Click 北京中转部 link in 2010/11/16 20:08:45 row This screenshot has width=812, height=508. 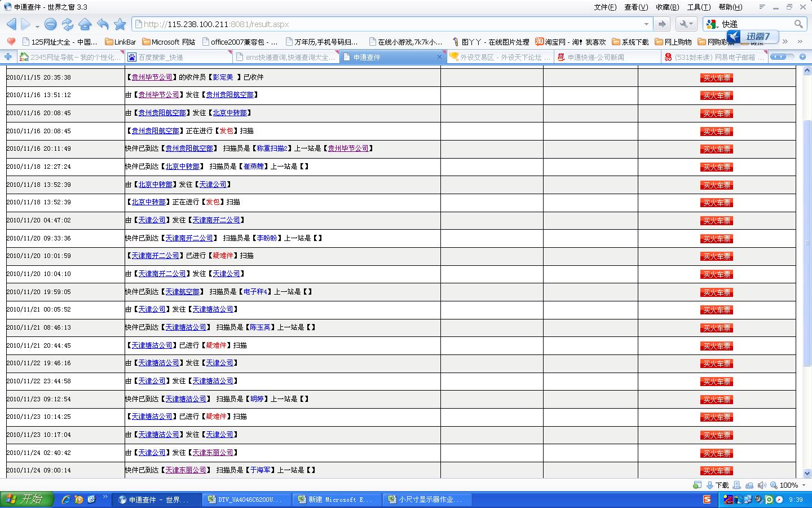(x=230, y=113)
